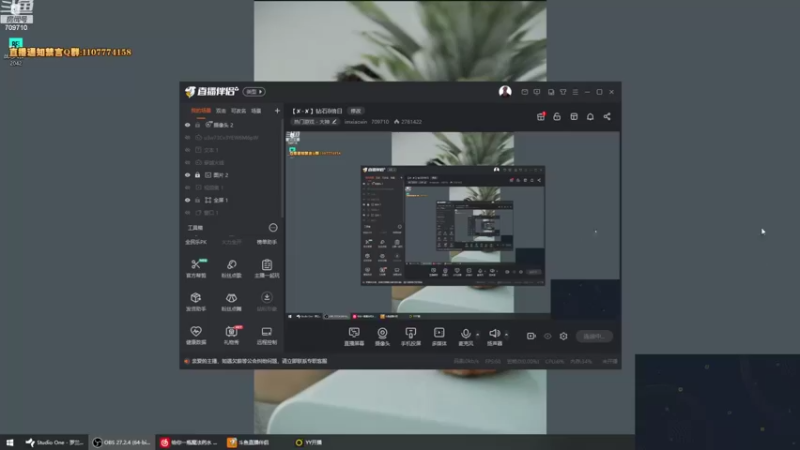Select the 全屏 1 layer row
This screenshot has width=800, height=450.
232,200
